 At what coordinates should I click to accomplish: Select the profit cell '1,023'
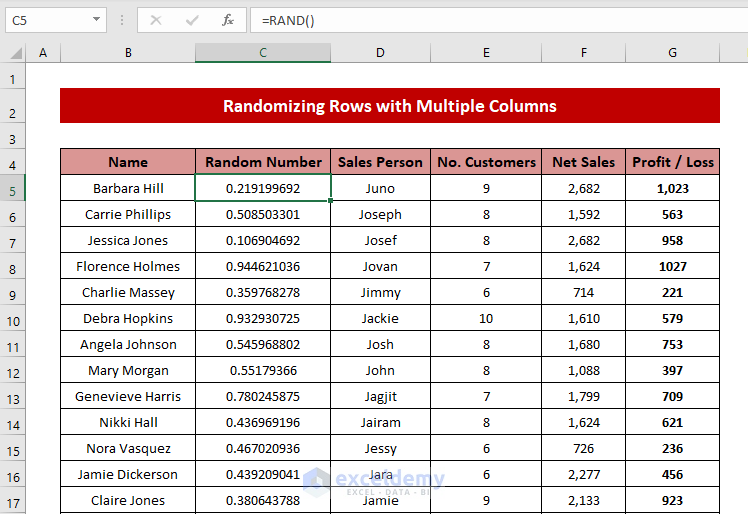tap(673, 188)
